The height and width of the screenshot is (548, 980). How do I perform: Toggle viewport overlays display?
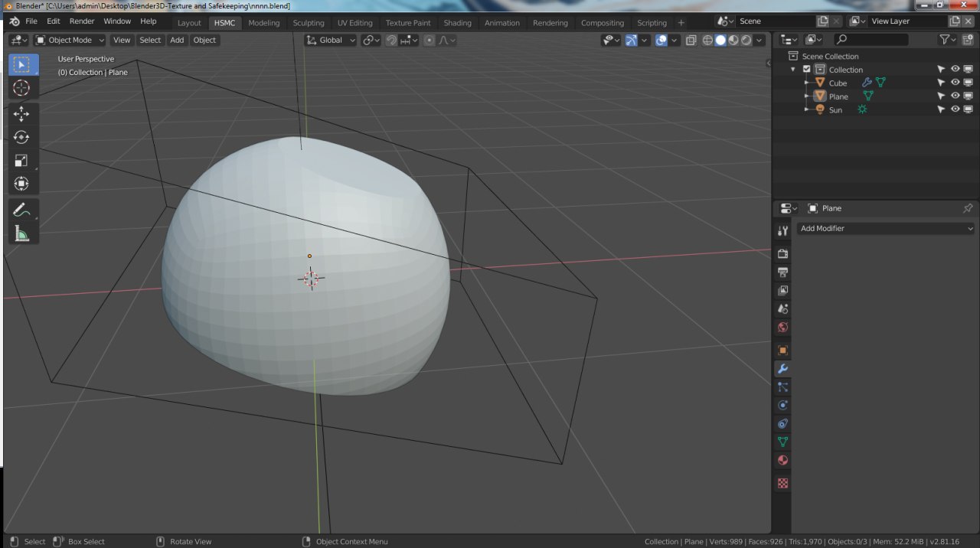point(661,40)
